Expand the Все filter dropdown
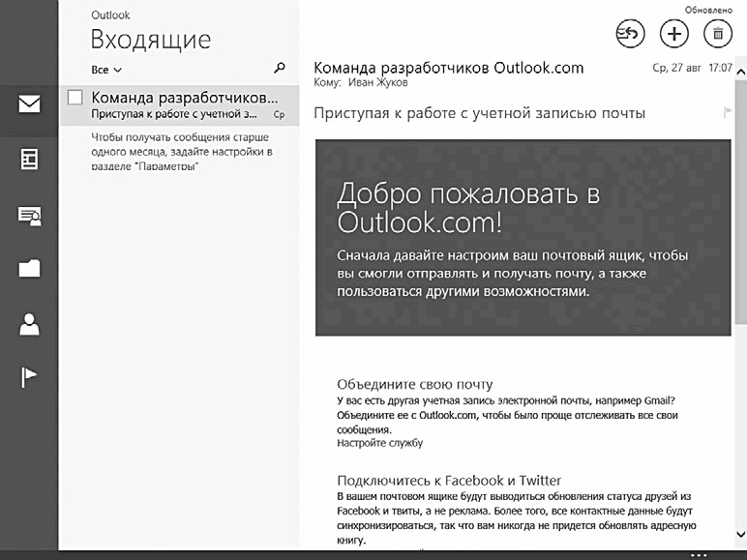This screenshot has width=747, height=560. [106, 70]
